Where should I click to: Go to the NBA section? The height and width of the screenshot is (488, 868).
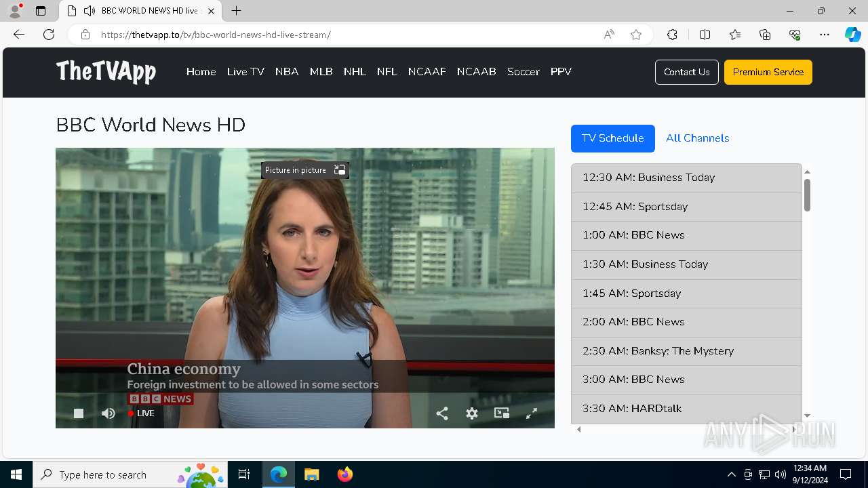pyautogui.click(x=287, y=72)
